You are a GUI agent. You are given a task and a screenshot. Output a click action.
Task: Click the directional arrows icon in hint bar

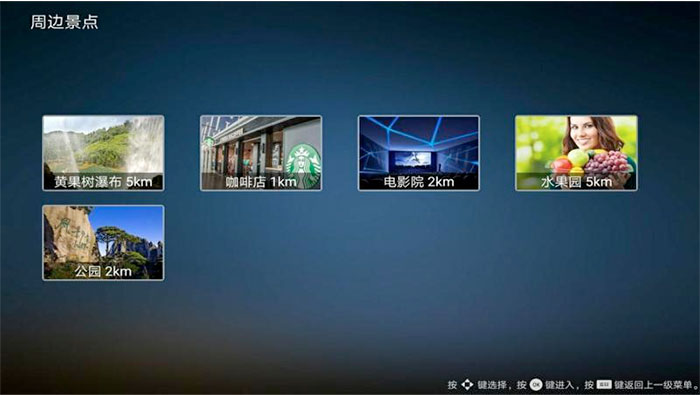[x=467, y=384]
